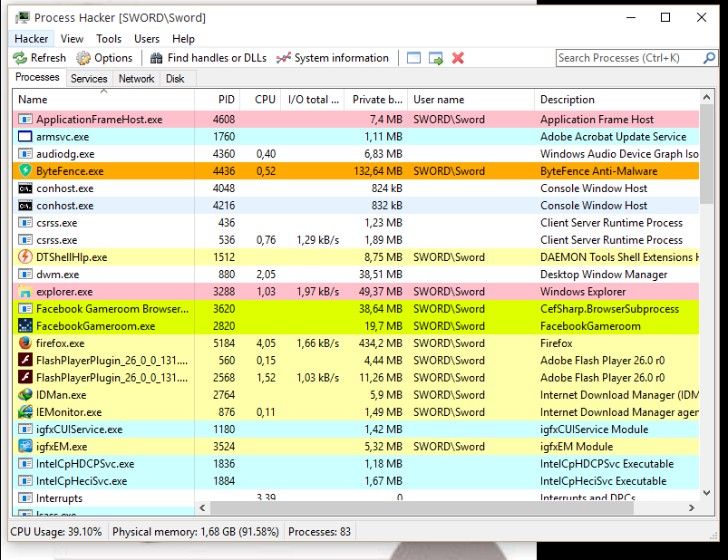Click the FacebookGameroom.exe icon
Image resolution: width=728 pixels, height=560 pixels.
[x=25, y=325]
